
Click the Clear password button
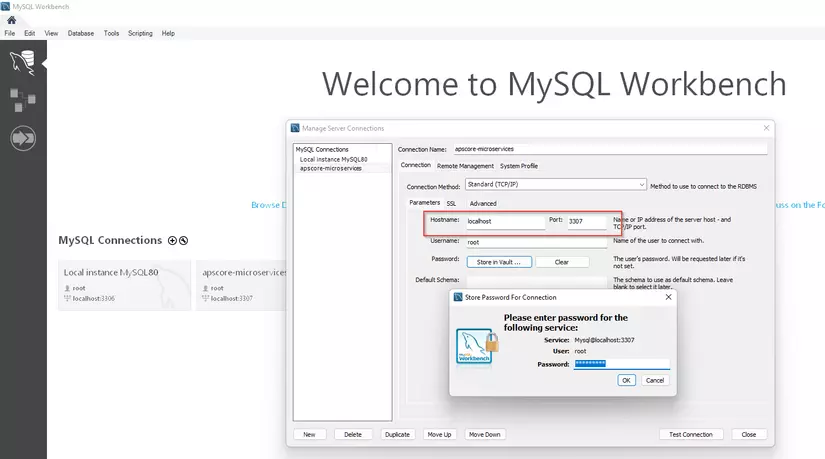[x=561, y=262]
